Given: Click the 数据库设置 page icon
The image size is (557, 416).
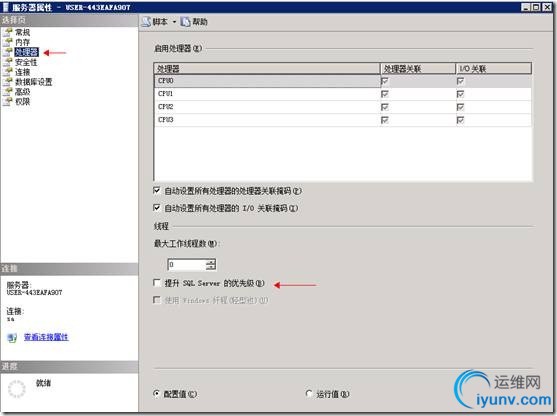Looking at the screenshot, I should pos(8,82).
